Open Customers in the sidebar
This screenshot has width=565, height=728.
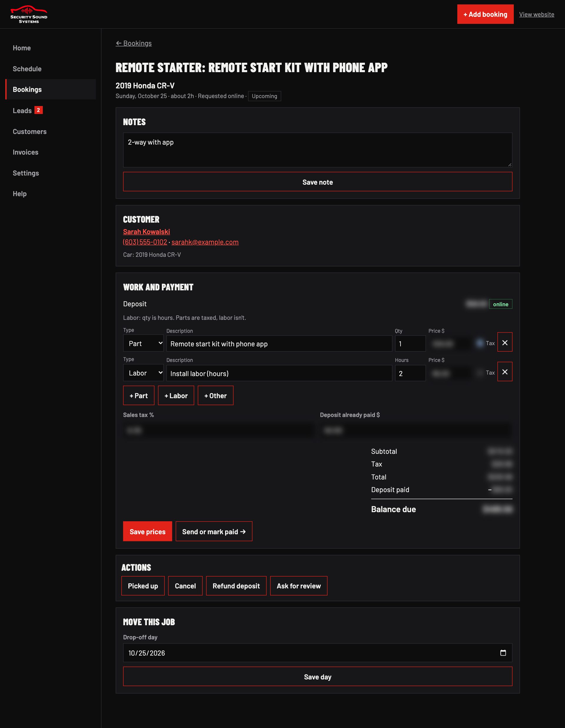pos(51,131)
